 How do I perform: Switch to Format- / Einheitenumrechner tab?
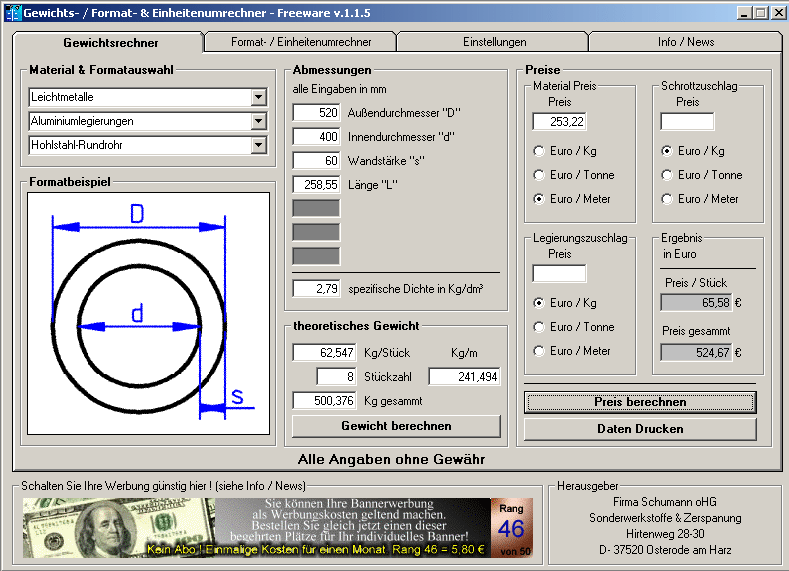pos(300,42)
